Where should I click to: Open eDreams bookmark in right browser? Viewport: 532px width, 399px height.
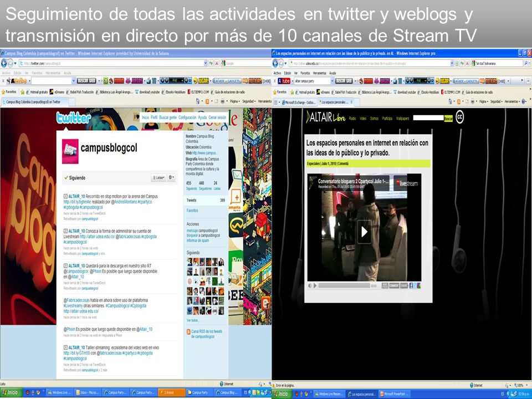[x=323, y=92]
